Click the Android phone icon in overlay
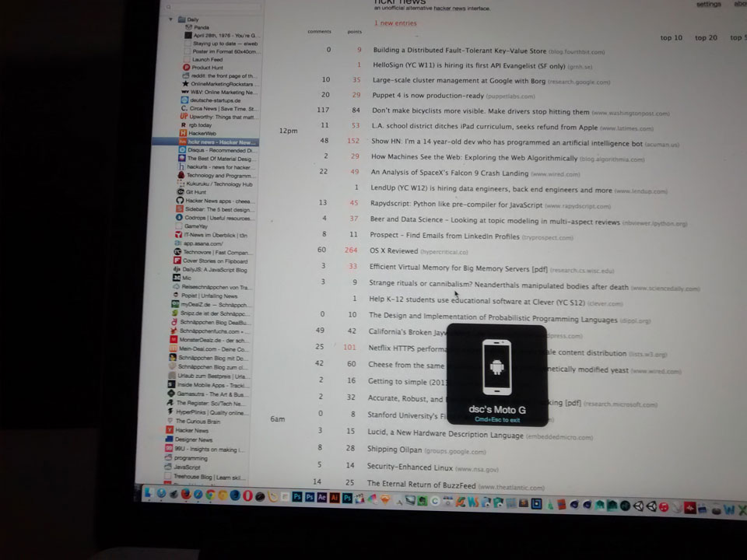 click(496, 366)
